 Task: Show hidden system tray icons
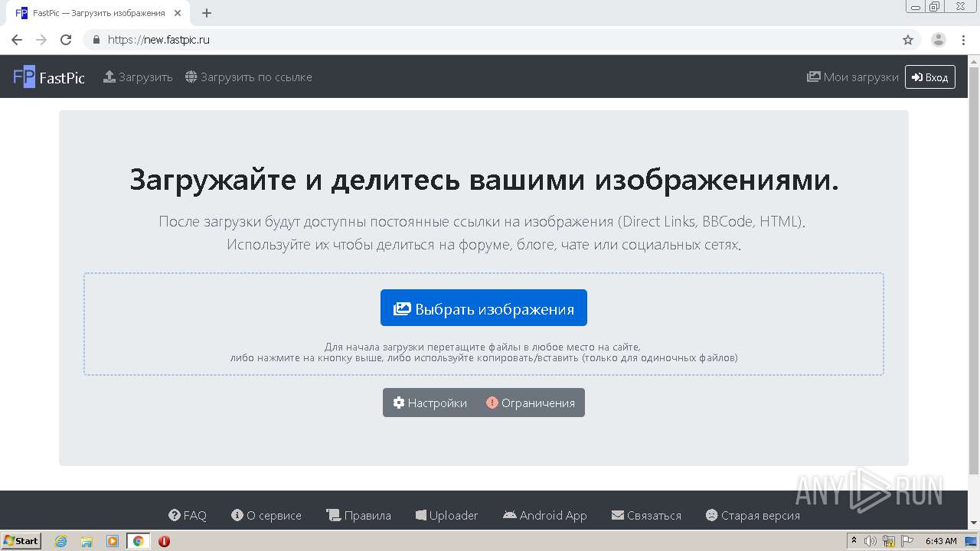pos(854,541)
